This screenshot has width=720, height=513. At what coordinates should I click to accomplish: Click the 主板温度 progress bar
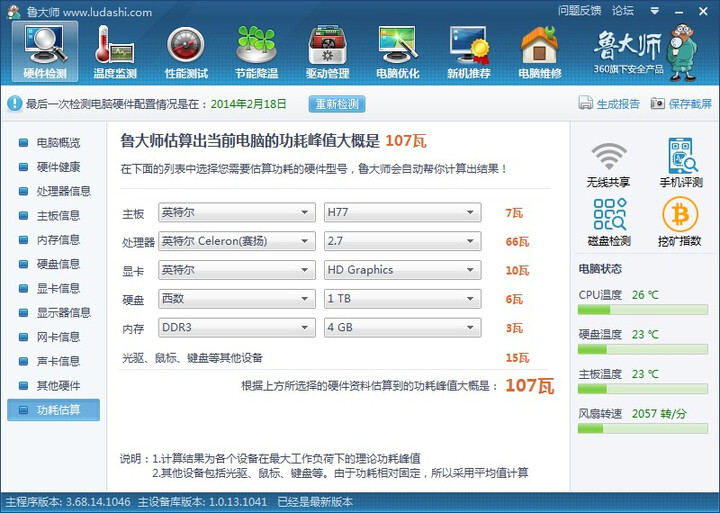click(x=642, y=389)
